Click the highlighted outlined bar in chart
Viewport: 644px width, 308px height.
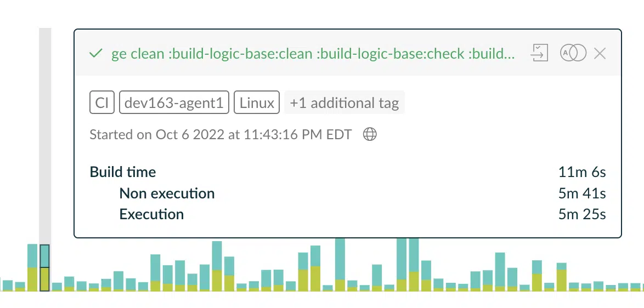coord(45,268)
